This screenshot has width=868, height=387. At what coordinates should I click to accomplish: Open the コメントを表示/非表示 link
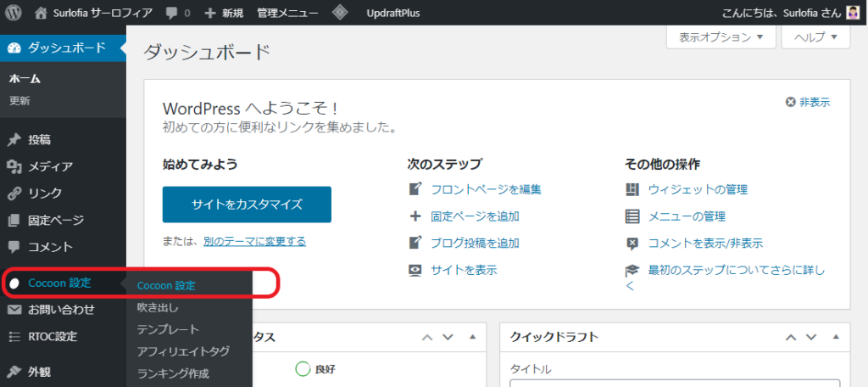706,243
